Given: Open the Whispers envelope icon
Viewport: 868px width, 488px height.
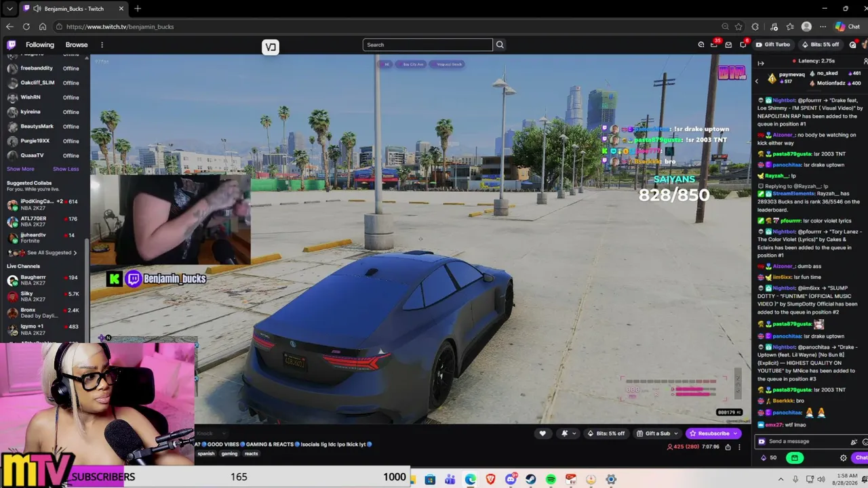Looking at the screenshot, I should (728, 45).
